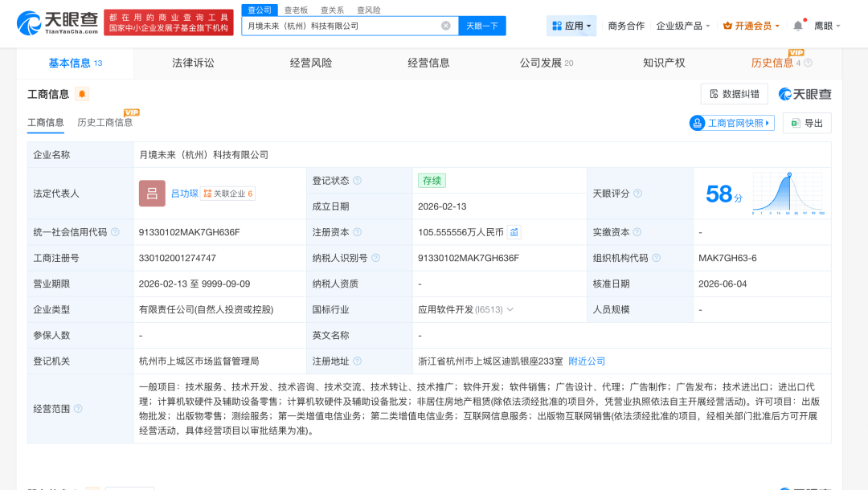Click the score distribution chart
Viewport: 868px width, 490px height.
tap(788, 194)
